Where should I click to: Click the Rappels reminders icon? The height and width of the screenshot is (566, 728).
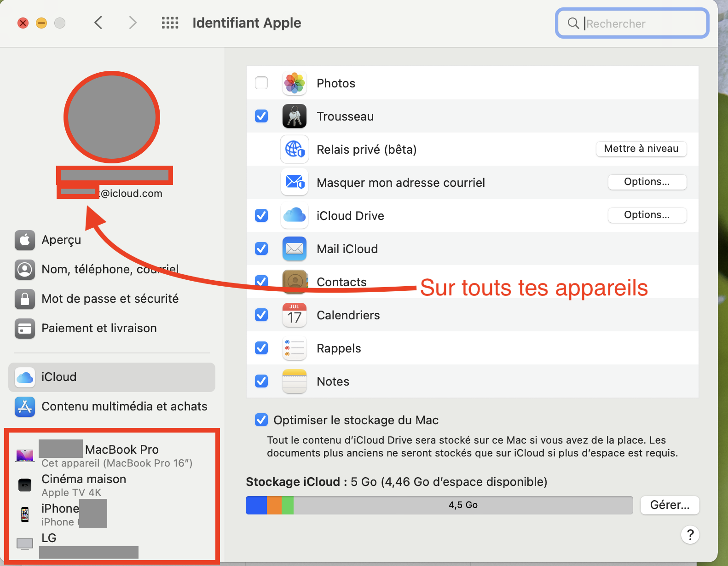tap(295, 348)
